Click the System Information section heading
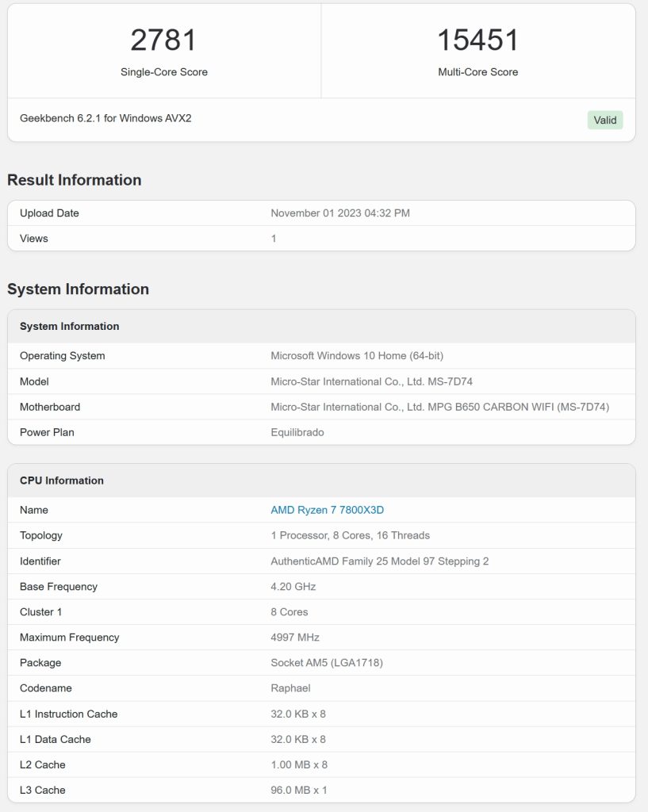 tap(79, 289)
